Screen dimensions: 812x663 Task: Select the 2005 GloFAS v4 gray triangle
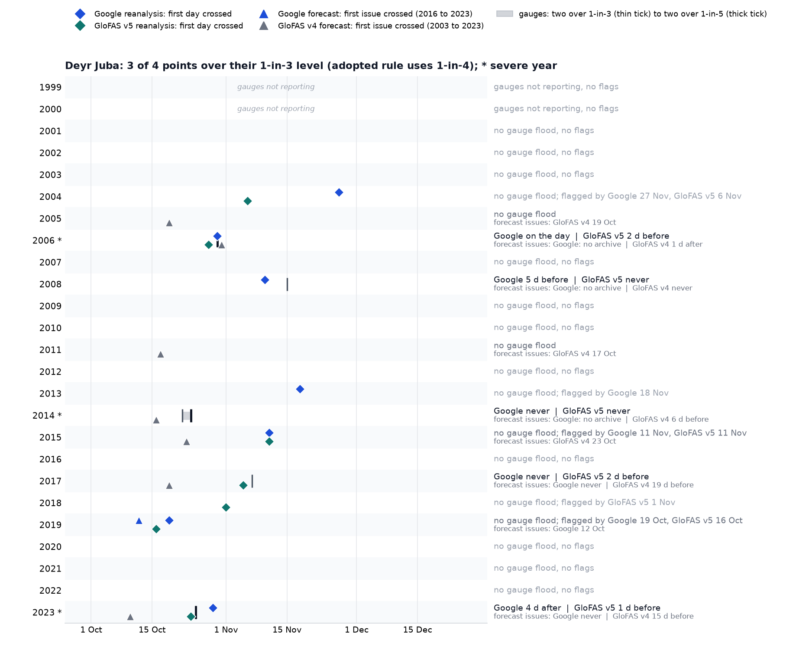click(x=169, y=223)
